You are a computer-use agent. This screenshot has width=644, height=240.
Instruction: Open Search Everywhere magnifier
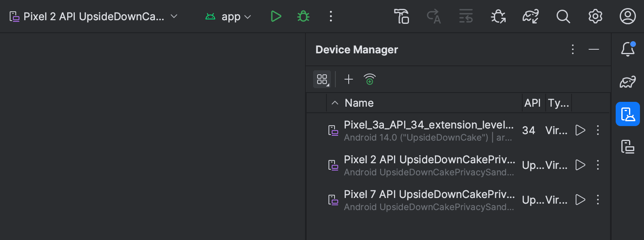pos(563,17)
